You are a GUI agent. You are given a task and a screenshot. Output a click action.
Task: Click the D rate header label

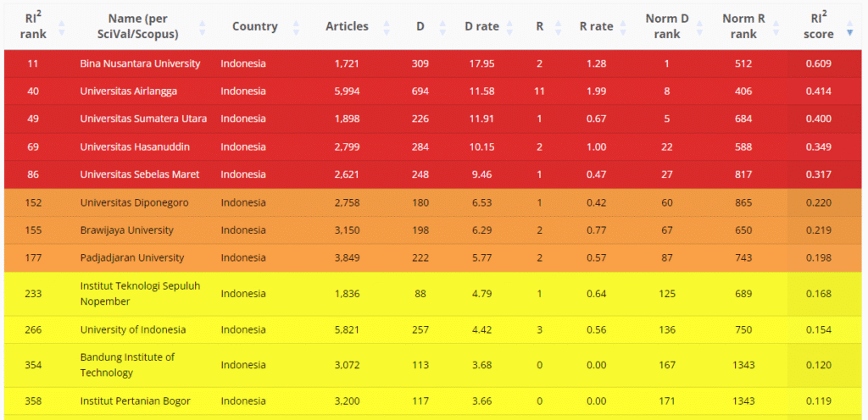481,26
